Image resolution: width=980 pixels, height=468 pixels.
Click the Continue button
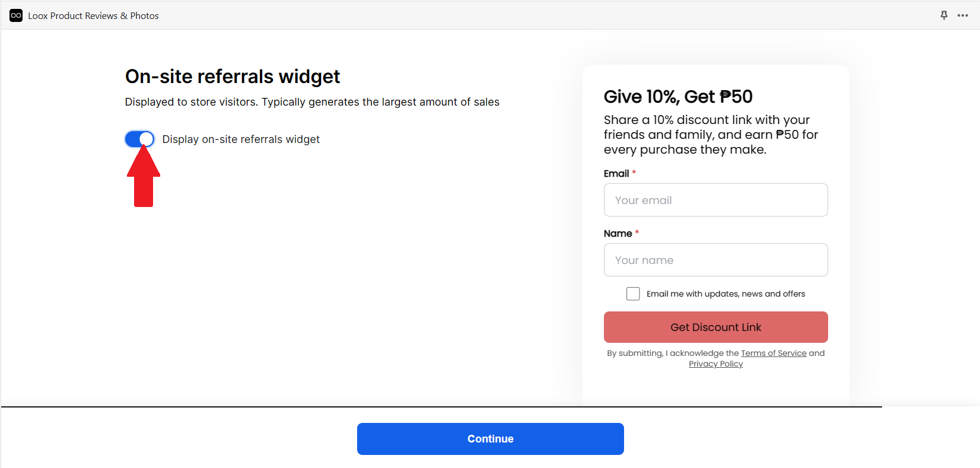click(x=490, y=439)
